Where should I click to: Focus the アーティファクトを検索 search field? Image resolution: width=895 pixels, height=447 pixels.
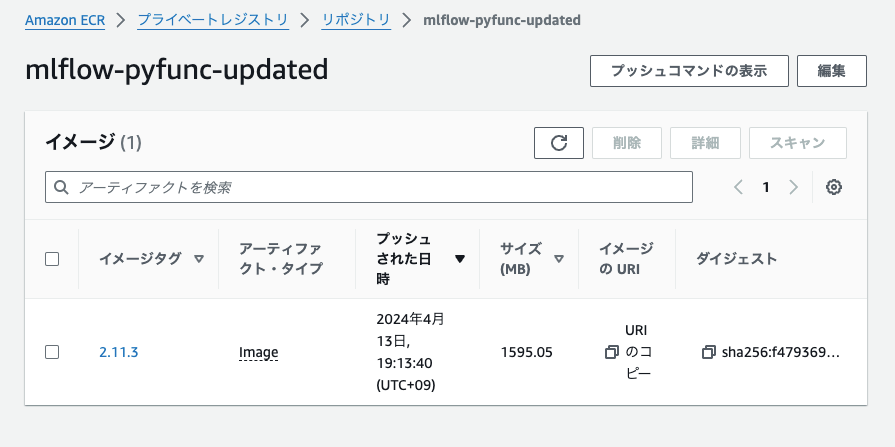click(x=369, y=187)
